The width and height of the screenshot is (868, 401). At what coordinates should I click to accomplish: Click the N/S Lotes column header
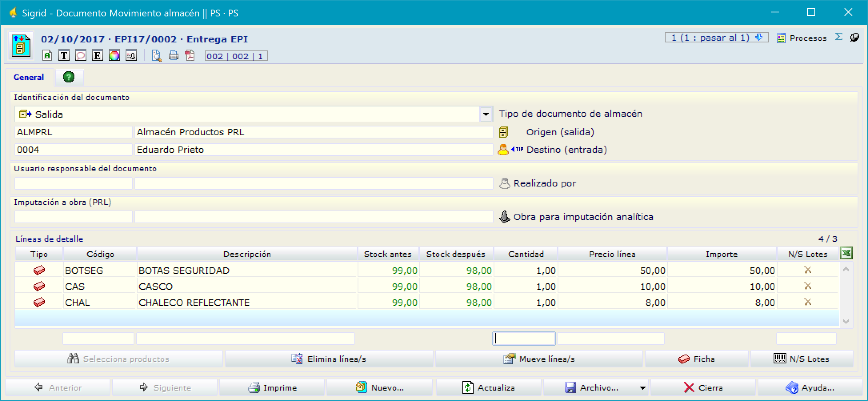(808, 254)
